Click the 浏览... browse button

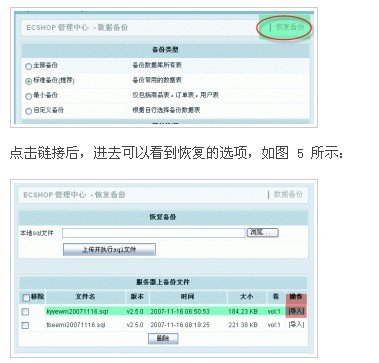pos(263,232)
